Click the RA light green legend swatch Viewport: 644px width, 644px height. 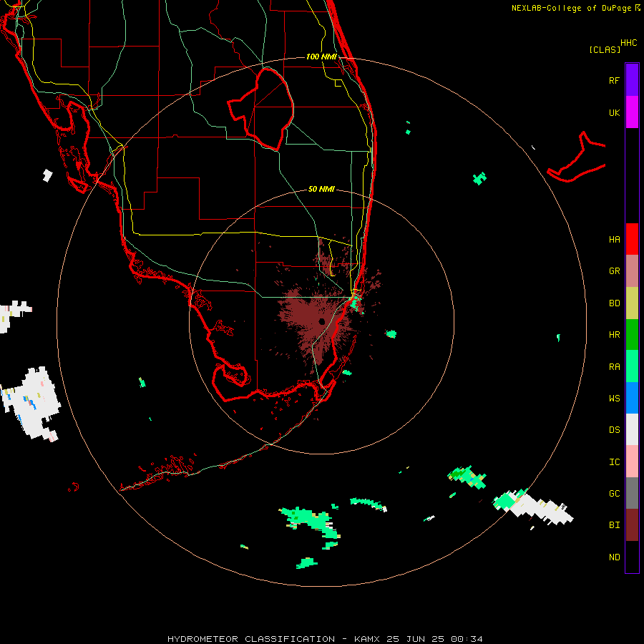coord(632,366)
